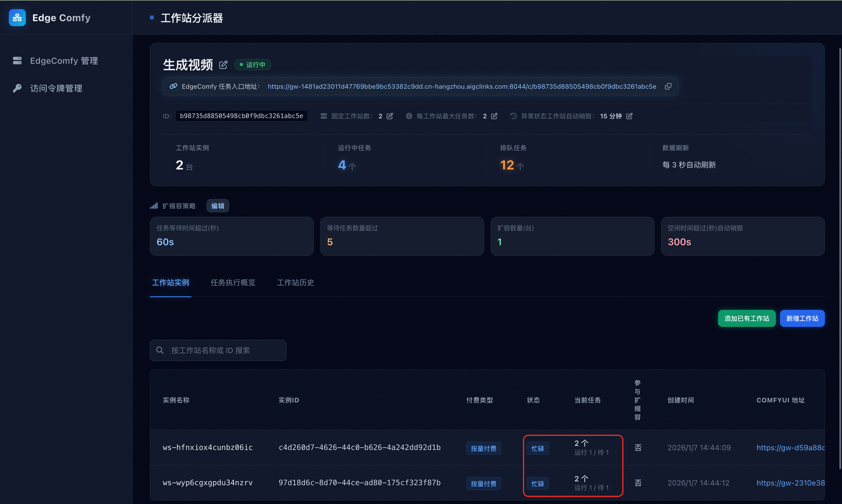
Task: Click the 新增工作站 button
Action: pos(802,318)
